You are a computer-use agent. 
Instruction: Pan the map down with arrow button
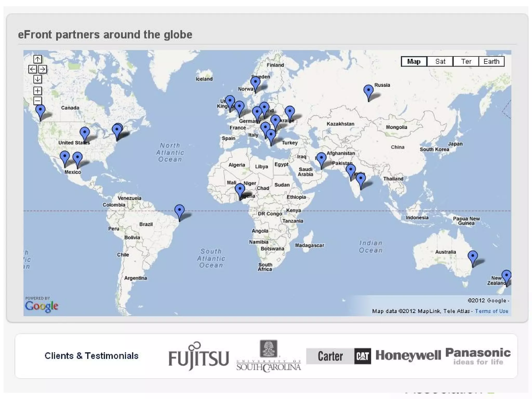pos(37,79)
